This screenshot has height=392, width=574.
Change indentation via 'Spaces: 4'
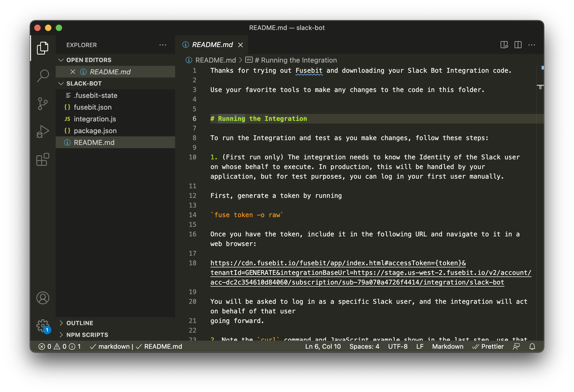[x=364, y=347]
